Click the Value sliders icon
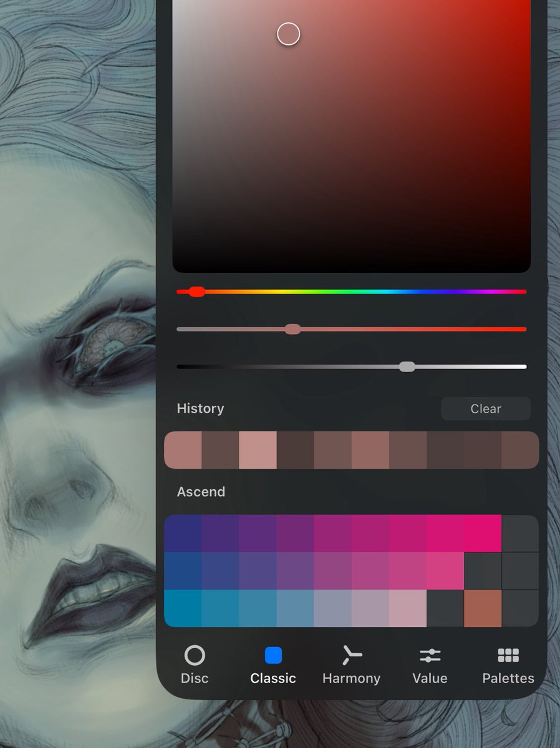The width and height of the screenshot is (560, 748). pos(430,654)
